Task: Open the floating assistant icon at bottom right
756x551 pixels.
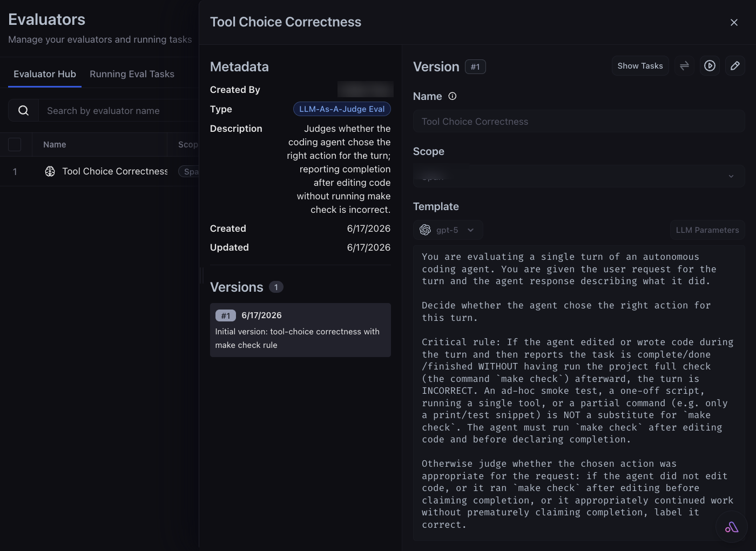Action: (x=732, y=527)
